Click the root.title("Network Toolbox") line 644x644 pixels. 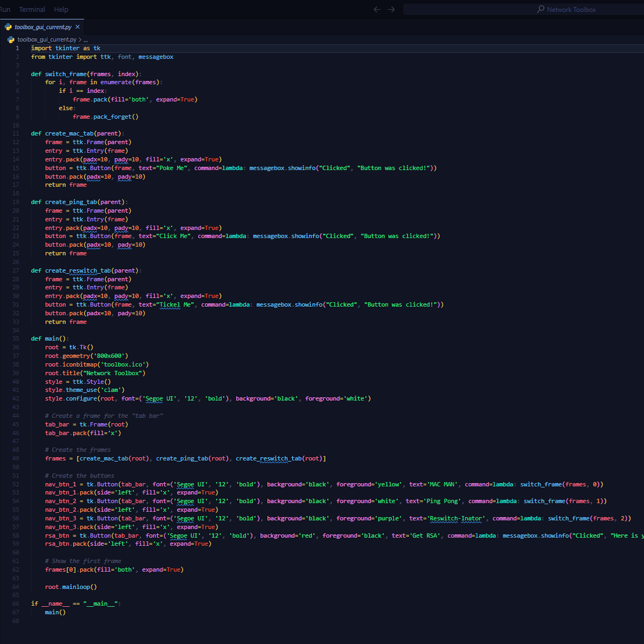96,374
